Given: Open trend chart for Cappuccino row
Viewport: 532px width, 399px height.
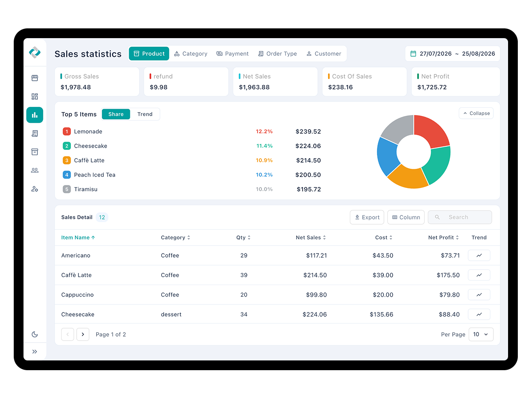Looking at the screenshot, I should point(479,294).
